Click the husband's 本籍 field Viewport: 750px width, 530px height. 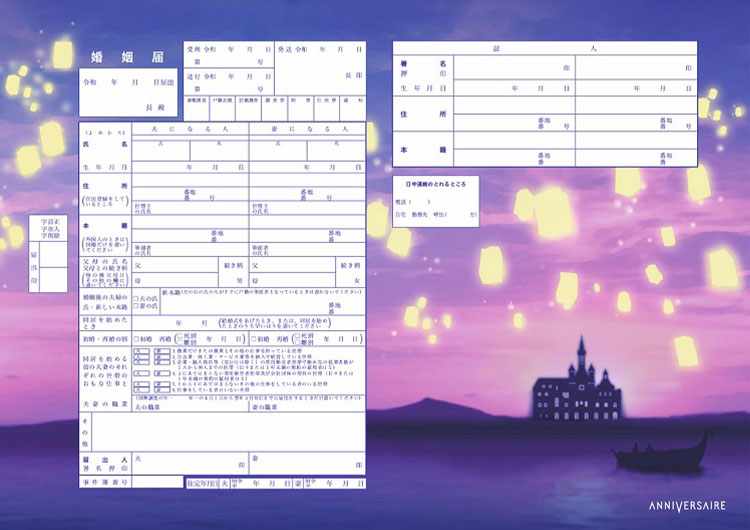pos(190,229)
